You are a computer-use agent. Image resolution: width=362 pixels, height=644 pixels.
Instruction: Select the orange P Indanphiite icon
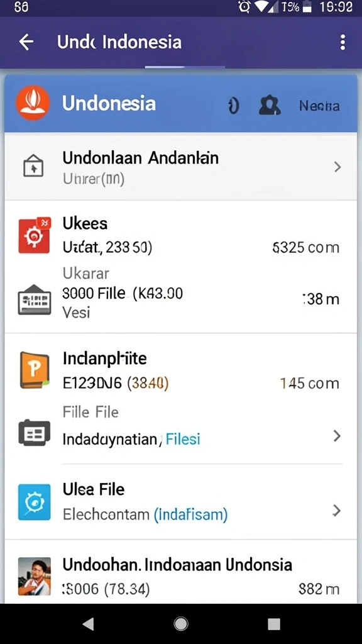35,370
